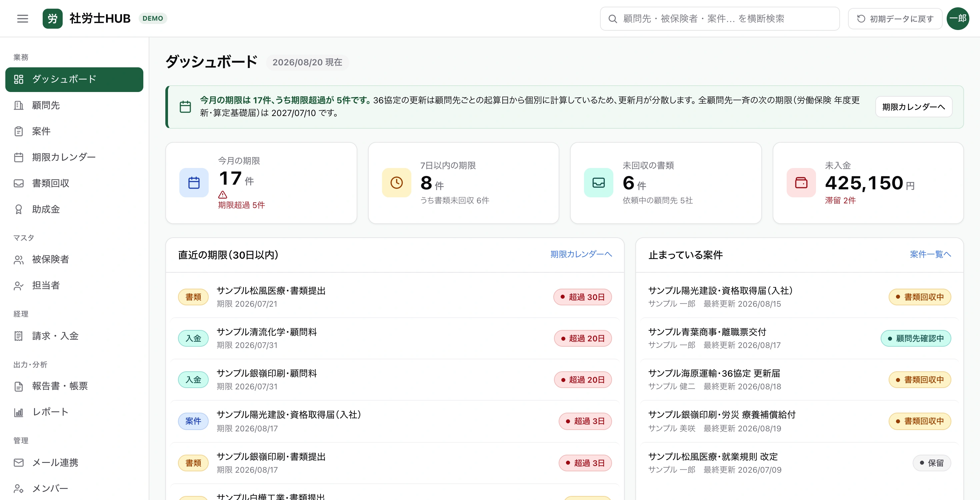Select ダッシュボード in the sidebar
980x500 pixels.
[x=74, y=80]
